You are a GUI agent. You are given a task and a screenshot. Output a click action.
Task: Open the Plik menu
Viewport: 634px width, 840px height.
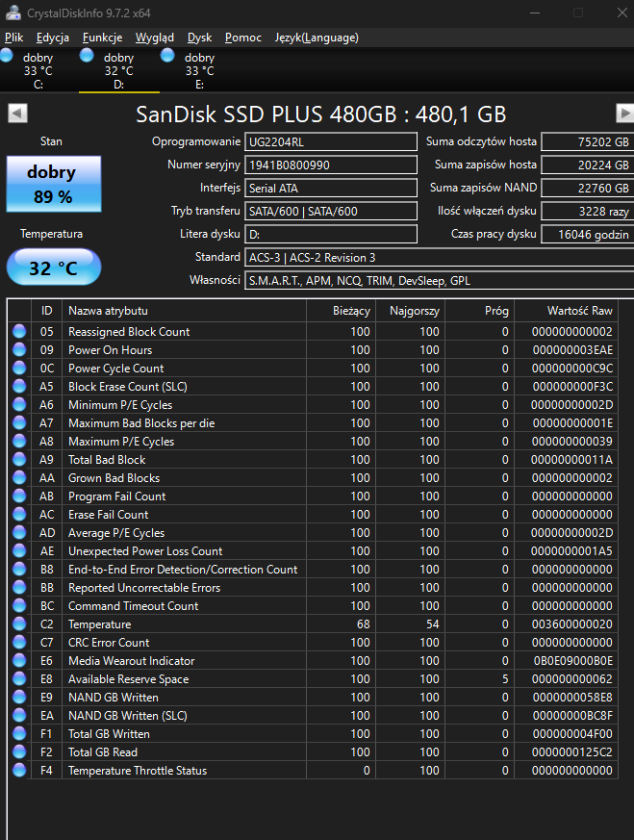(14, 38)
